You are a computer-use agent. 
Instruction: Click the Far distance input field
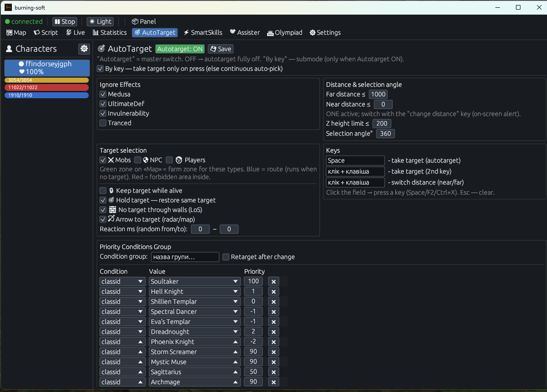pos(378,95)
